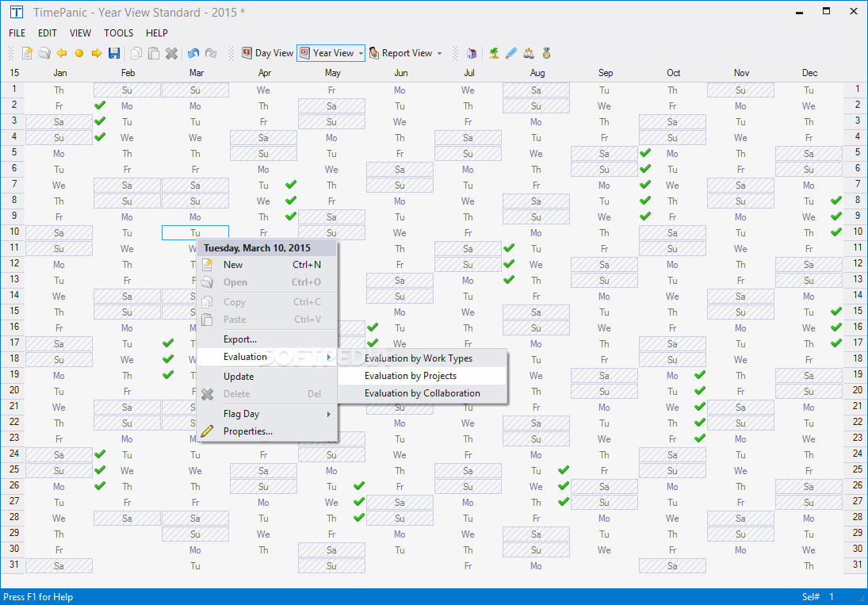Click the house icon in the toolbar

pos(472,53)
